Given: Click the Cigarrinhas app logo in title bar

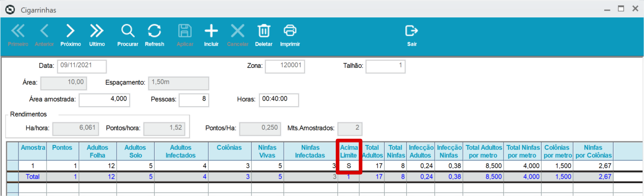Looking at the screenshot, I should [x=10, y=9].
